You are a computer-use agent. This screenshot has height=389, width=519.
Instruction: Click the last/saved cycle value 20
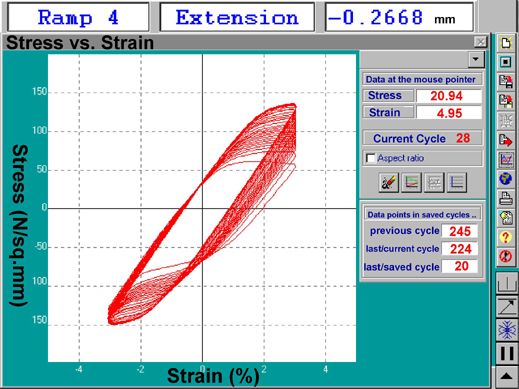460,266
